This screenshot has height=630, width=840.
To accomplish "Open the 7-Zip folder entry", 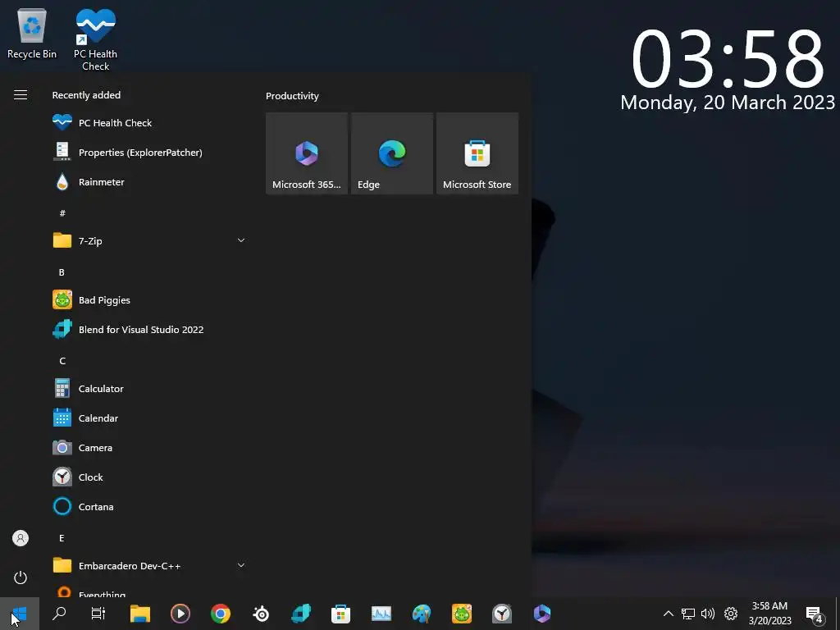I will point(150,241).
